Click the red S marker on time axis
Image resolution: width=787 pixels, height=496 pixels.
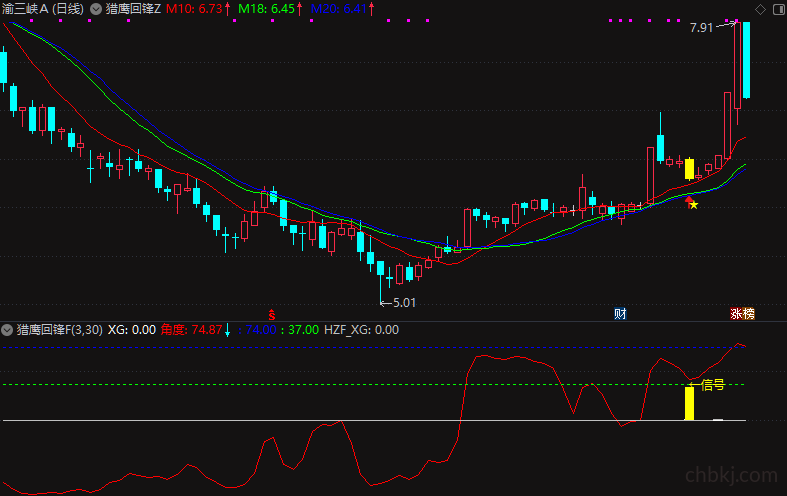click(272, 315)
